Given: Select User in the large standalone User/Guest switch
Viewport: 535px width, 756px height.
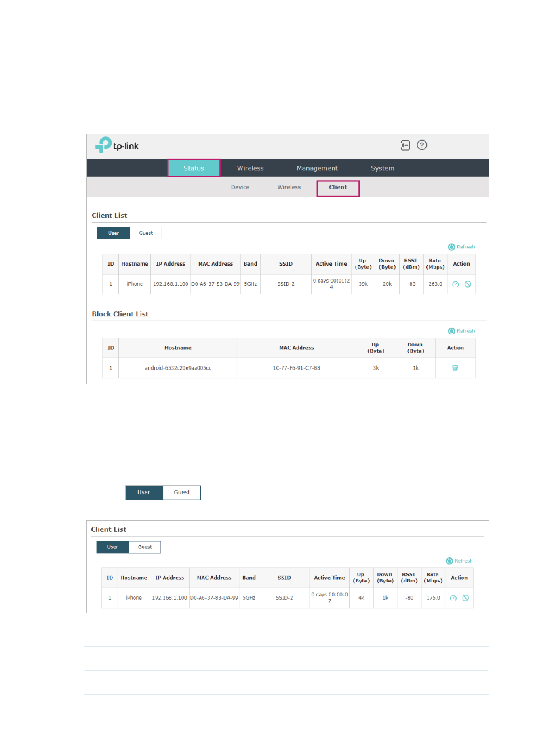Looking at the screenshot, I should (x=144, y=492).
